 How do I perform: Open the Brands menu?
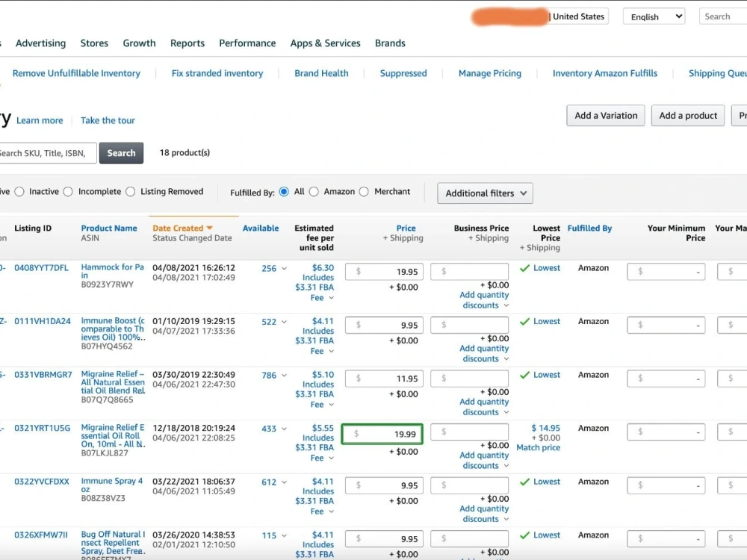click(x=390, y=43)
